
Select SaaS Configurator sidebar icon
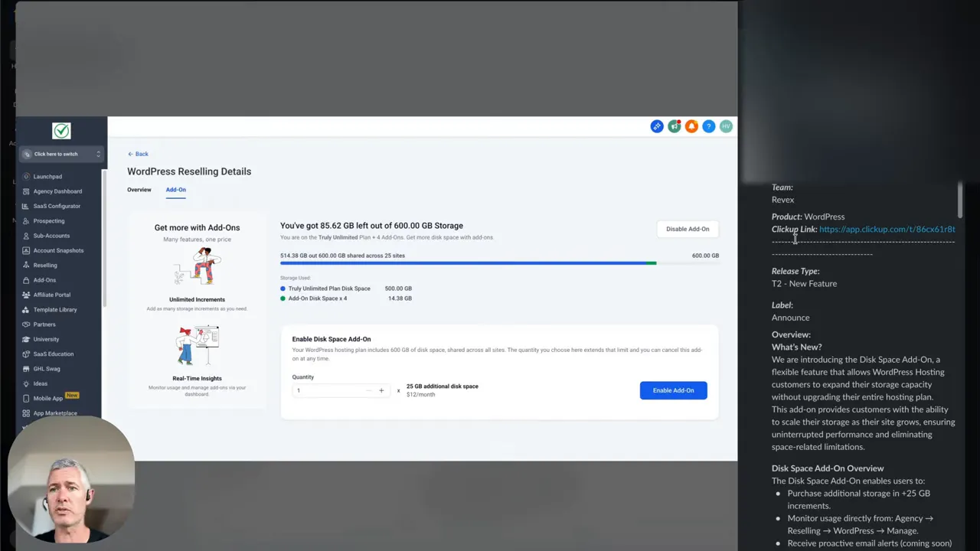coord(26,206)
